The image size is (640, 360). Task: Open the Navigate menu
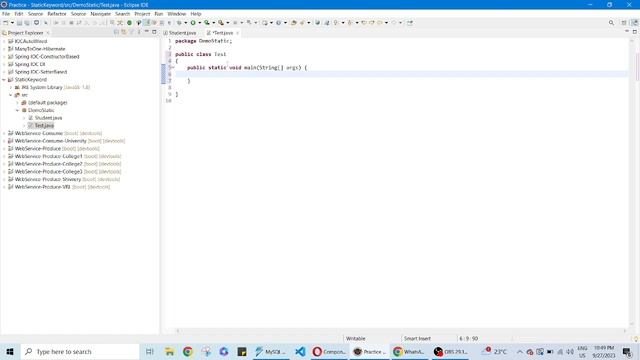pos(100,14)
